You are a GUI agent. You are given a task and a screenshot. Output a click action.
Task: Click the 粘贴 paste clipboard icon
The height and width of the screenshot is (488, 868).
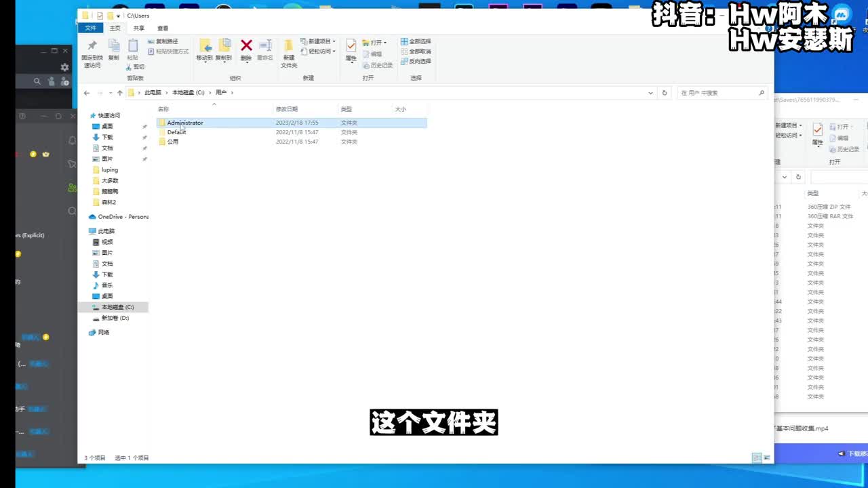click(133, 46)
